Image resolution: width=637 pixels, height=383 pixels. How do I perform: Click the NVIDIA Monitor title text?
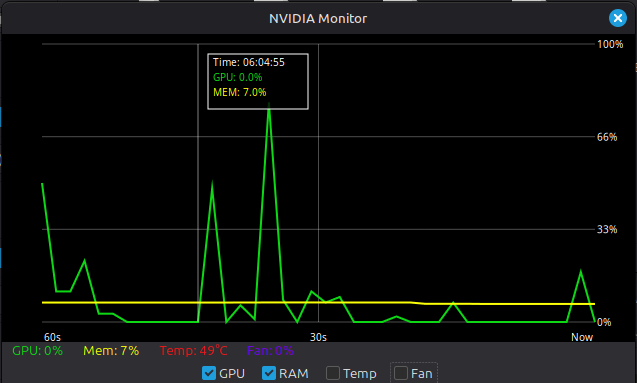click(318, 18)
